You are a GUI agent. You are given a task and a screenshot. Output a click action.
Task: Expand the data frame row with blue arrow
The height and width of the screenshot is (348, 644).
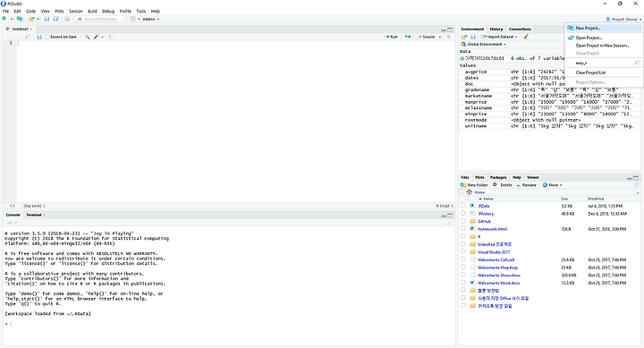coord(462,59)
